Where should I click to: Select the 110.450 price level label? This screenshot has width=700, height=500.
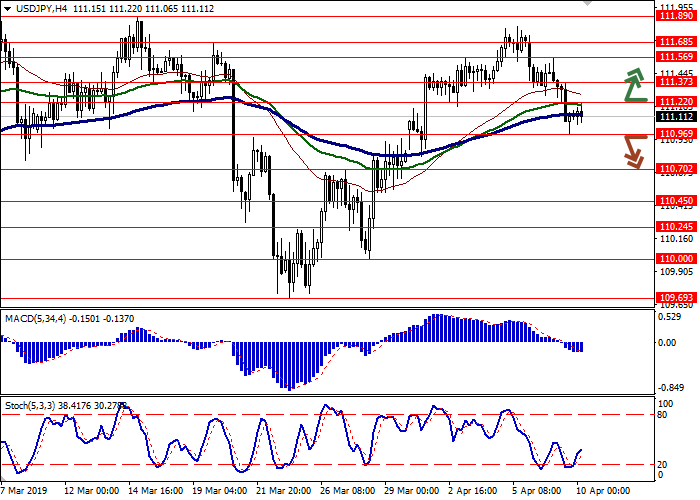click(x=675, y=201)
